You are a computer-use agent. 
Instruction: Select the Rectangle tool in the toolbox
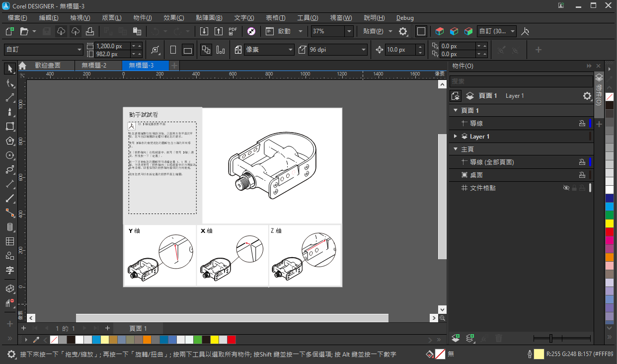(9, 126)
